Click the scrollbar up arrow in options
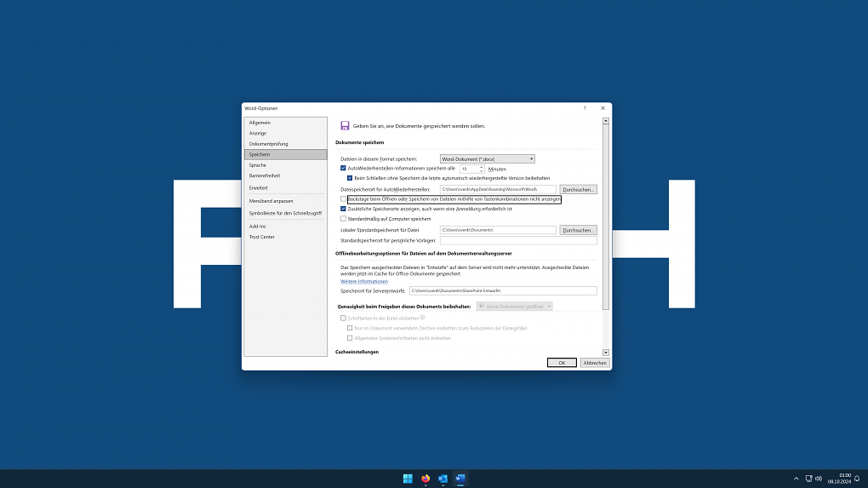 (x=606, y=120)
